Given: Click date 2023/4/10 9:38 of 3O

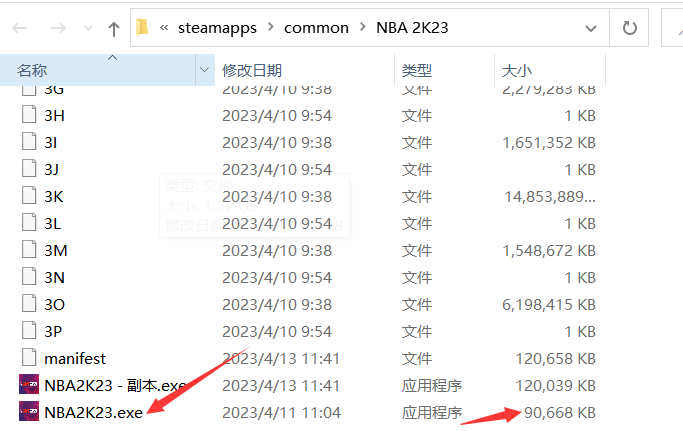Looking at the screenshot, I should [277, 305].
